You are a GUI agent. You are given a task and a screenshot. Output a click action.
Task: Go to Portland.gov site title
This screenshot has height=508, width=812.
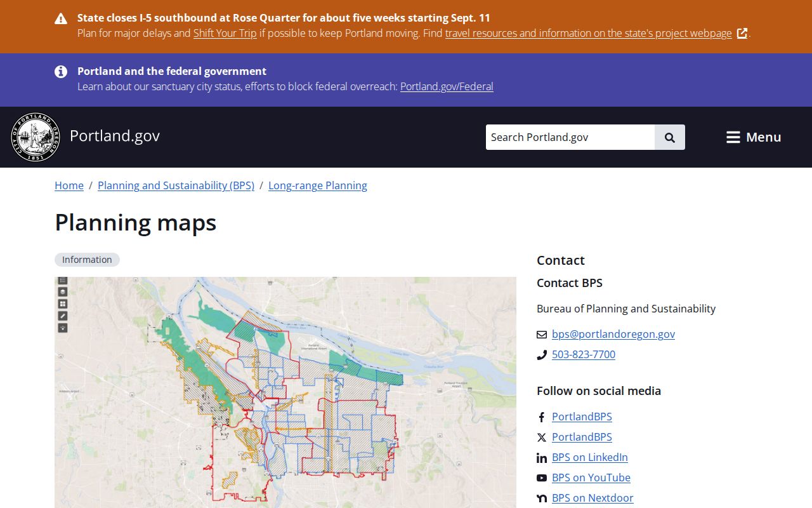(x=115, y=136)
